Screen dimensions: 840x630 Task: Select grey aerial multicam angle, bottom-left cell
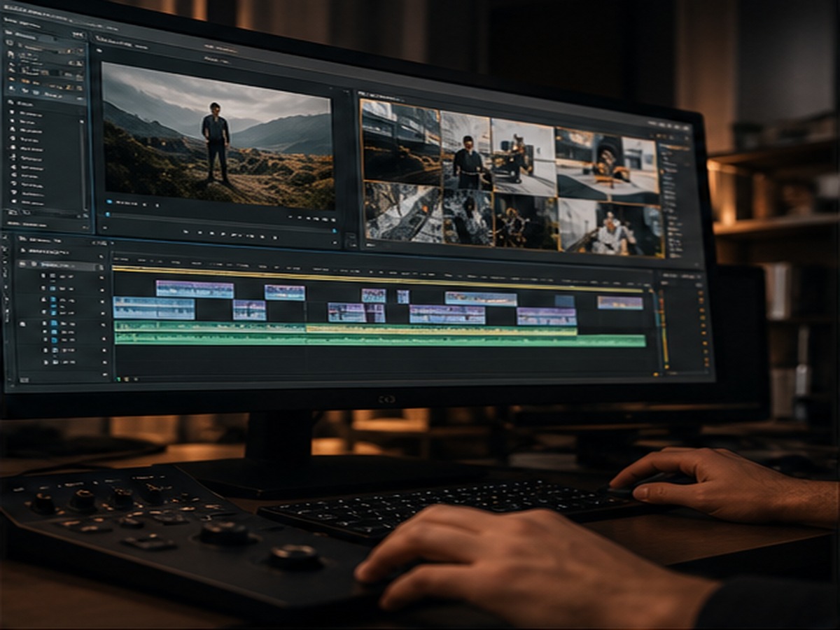pos(403,212)
